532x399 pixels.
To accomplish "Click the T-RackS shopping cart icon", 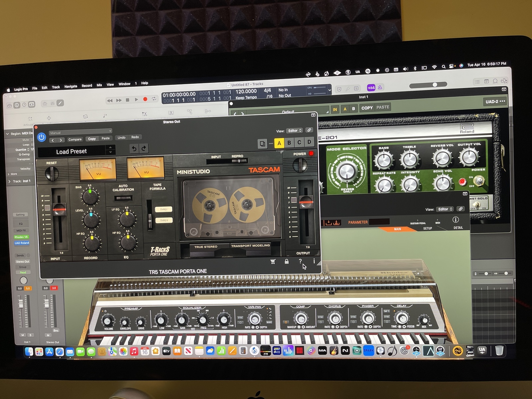I will tap(273, 262).
